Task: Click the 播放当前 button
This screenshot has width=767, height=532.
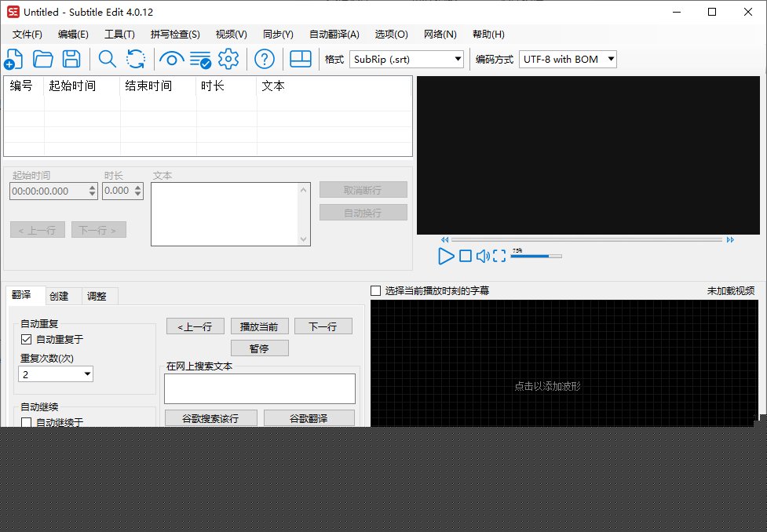Action: [x=259, y=326]
